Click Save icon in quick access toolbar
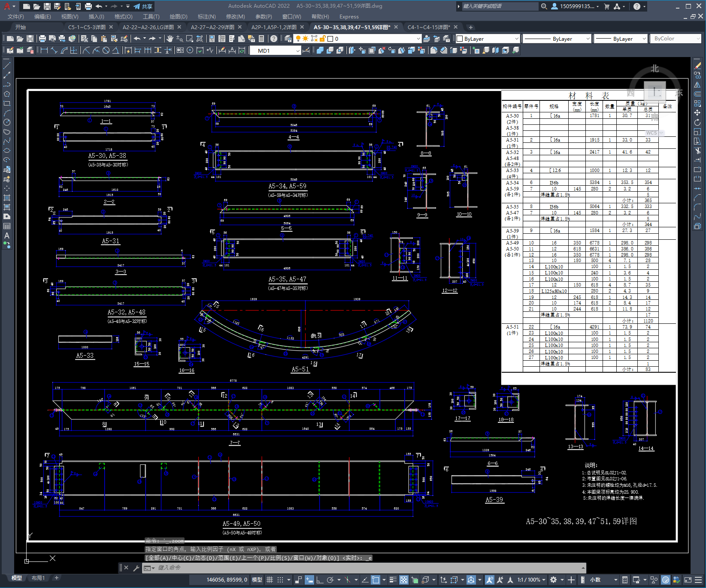The width and height of the screenshot is (706, 588). click(x=47, y=6)
